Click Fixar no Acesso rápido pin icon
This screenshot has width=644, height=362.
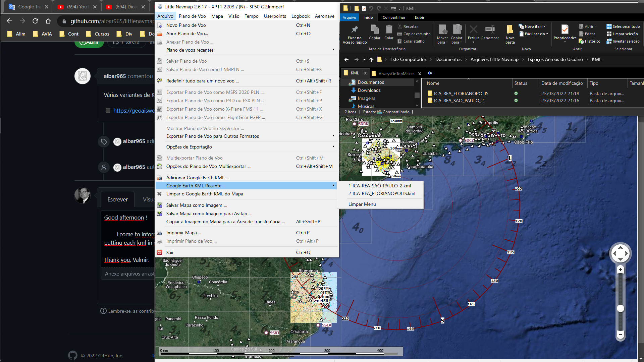pyautogui.click(x=355, y=29)
